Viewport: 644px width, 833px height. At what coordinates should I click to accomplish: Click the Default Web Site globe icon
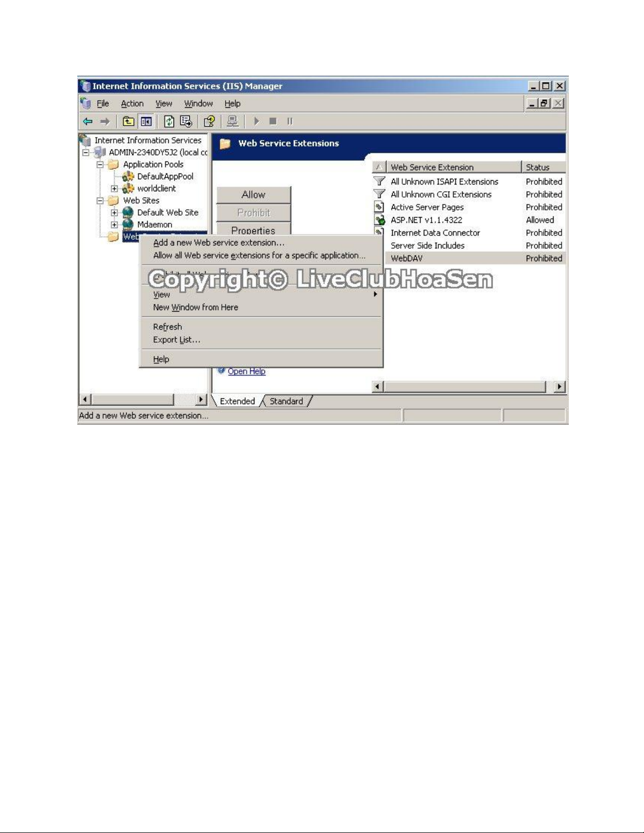pyautogui.click(x=128, y=212)
